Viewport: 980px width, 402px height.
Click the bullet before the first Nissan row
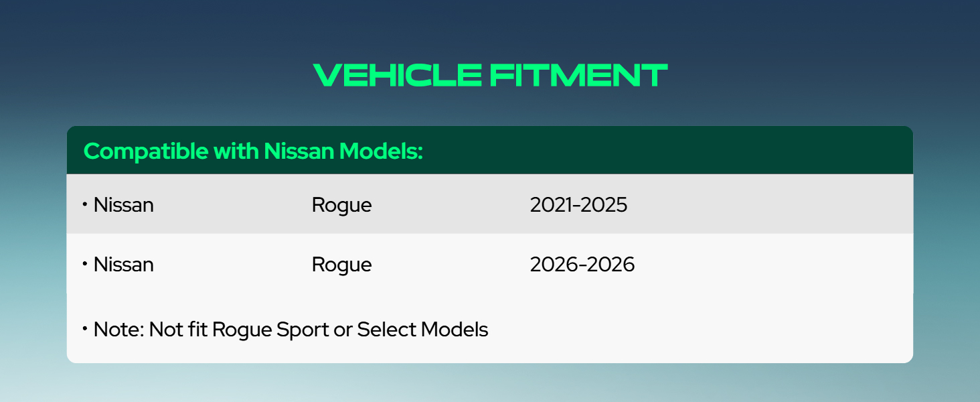tap(85, 204)
